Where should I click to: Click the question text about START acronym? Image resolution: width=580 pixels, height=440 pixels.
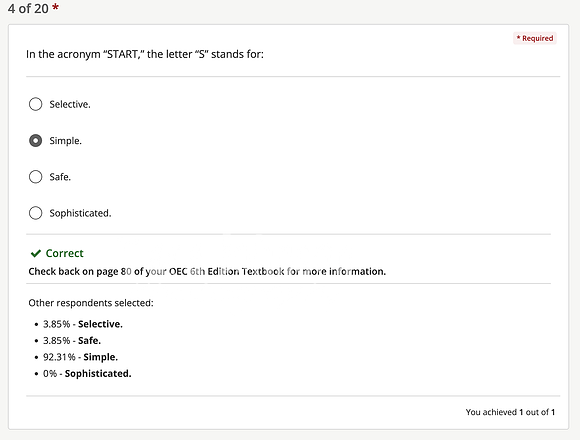[145, 54]
